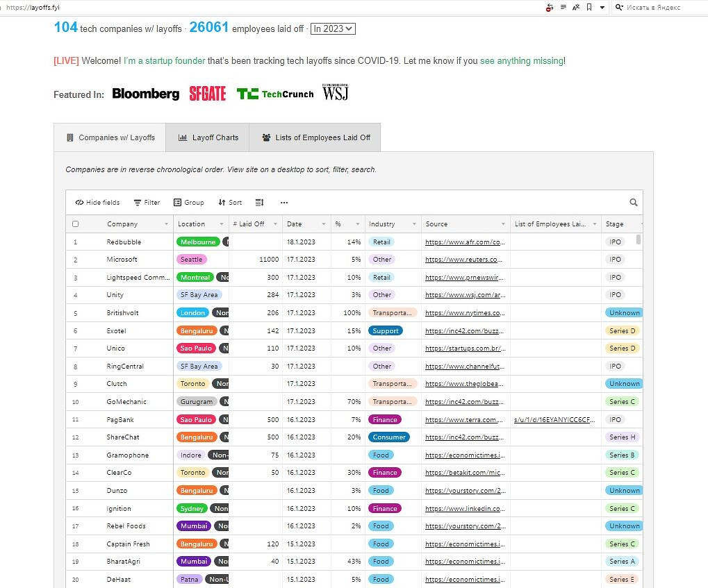Click the row height icon in toolbar
The height and width of the screenshot is (588, 708).
tap(259, 203)
